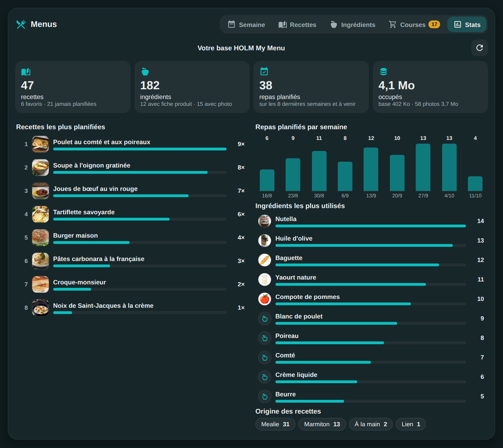
Task: Open the Courses tab with badge 17
Action: (414, 24)
